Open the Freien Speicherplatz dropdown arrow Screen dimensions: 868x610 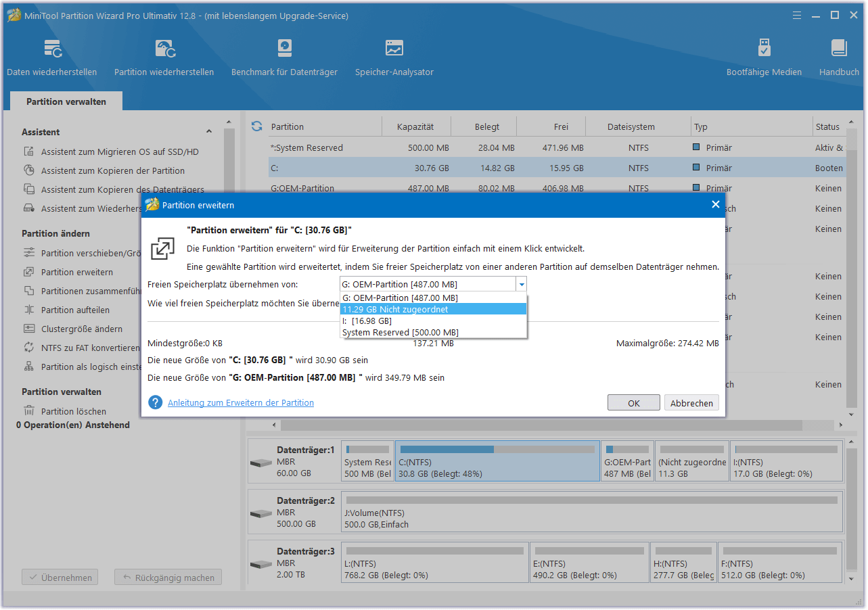click(x=521, y=285)
